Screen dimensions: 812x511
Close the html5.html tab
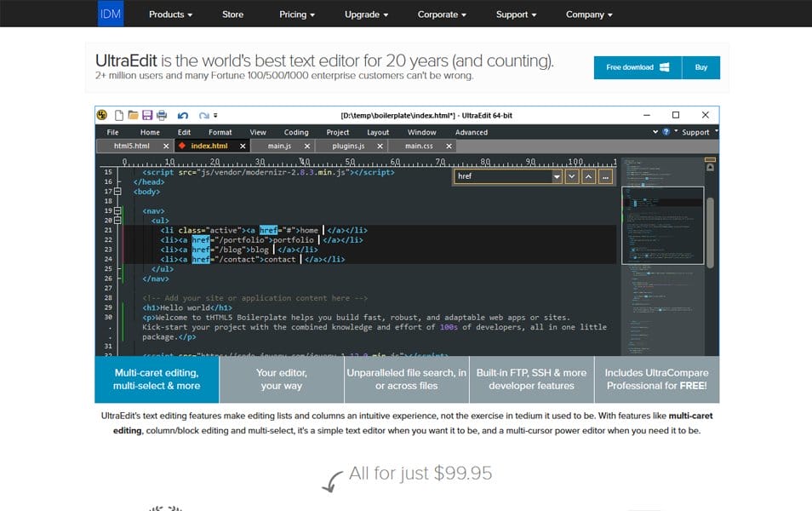coord(166,146)
